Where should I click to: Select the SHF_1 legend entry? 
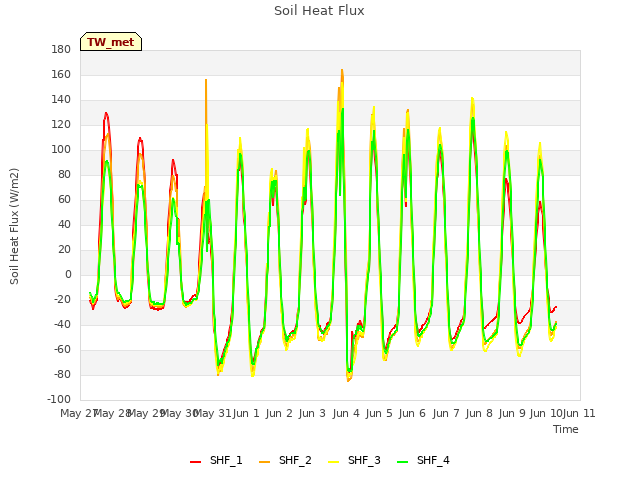tap(216, 460)
